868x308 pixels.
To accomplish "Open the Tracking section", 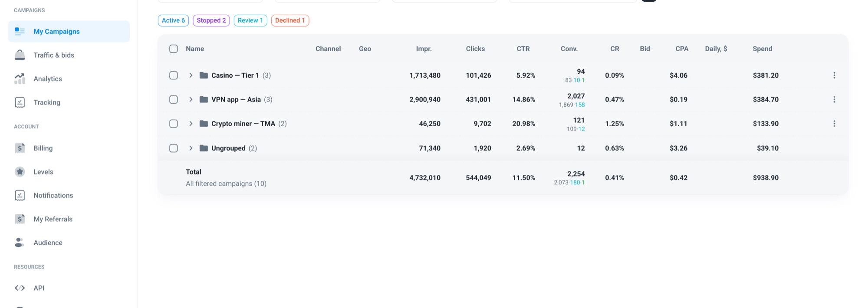I will (69, 102).
